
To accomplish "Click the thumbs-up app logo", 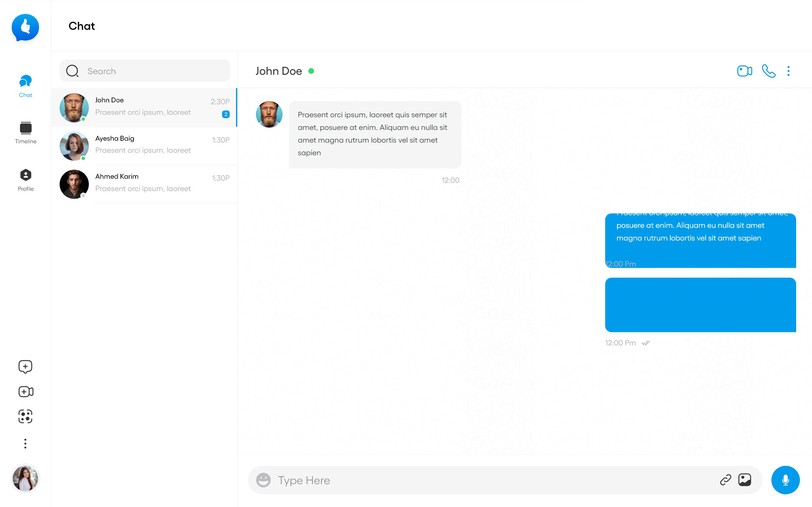I will (25, 27).
